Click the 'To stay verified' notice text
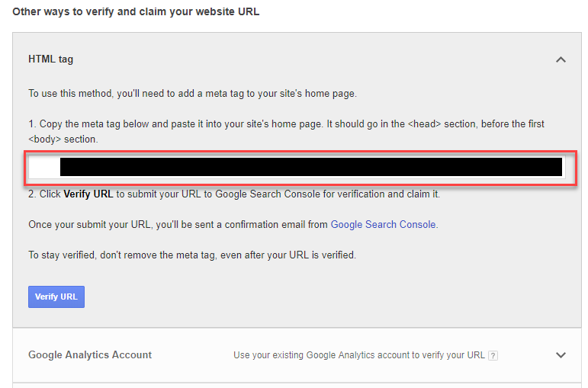The width and height of the screenshot is (588, 388). coord(192,255)
